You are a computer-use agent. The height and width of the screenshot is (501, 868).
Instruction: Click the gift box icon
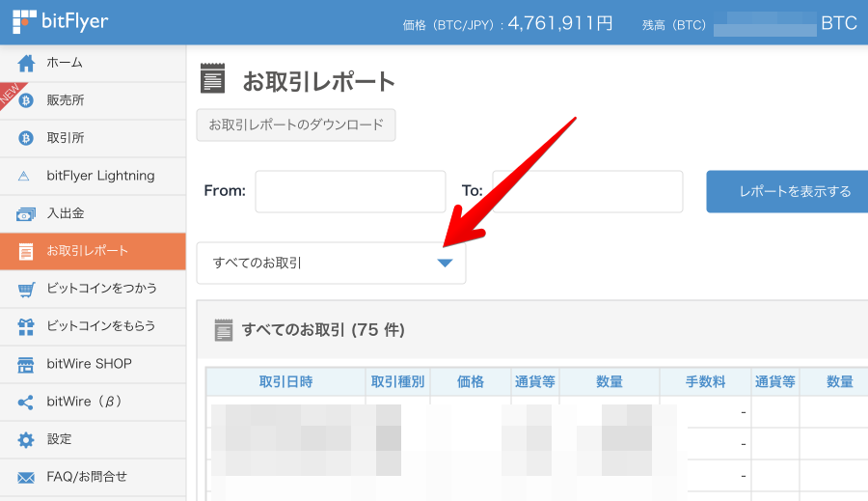point(25,327)
